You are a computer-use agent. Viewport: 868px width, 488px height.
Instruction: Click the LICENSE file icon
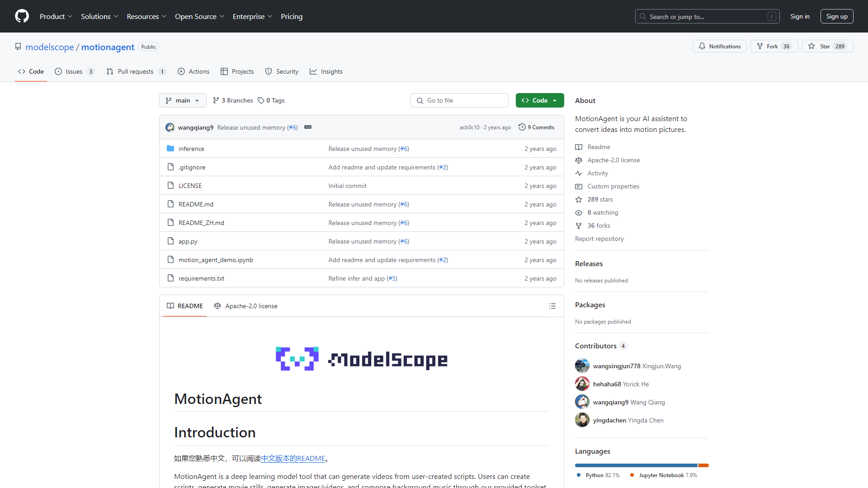(170, 185)
